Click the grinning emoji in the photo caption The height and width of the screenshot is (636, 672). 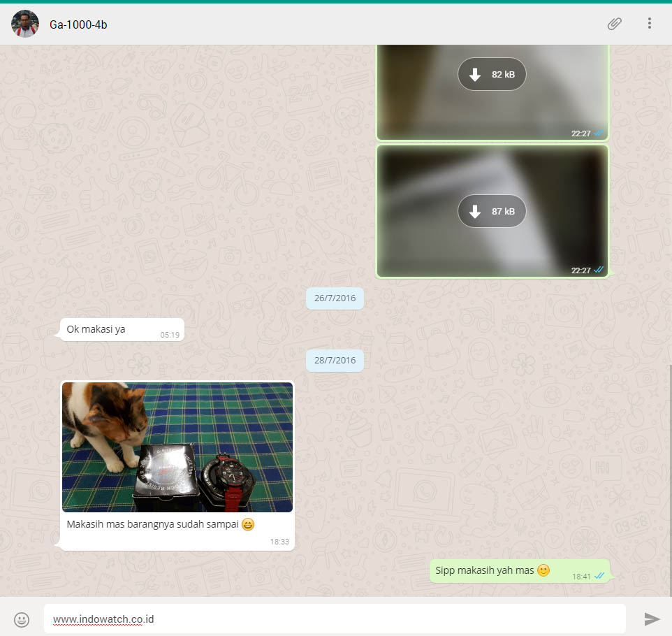click(248, 524)
